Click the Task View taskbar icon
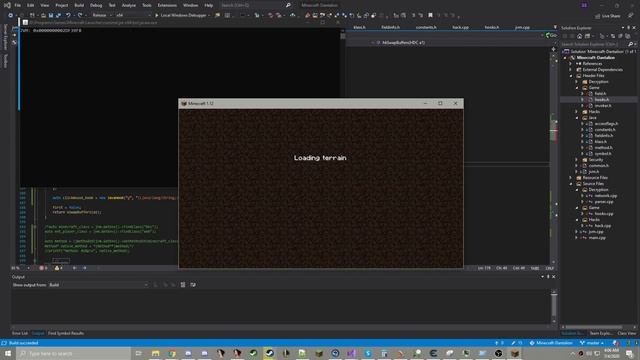 point(138,353)
